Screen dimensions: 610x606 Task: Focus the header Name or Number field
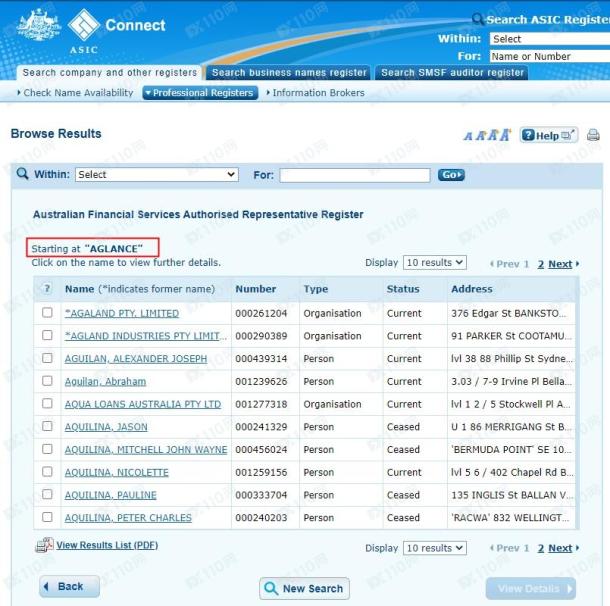(549, 56)
